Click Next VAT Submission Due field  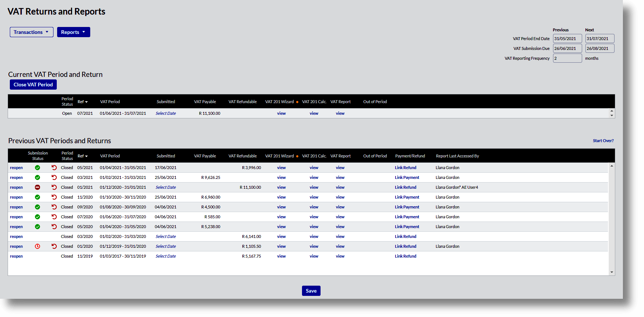(x=600, y=48)
